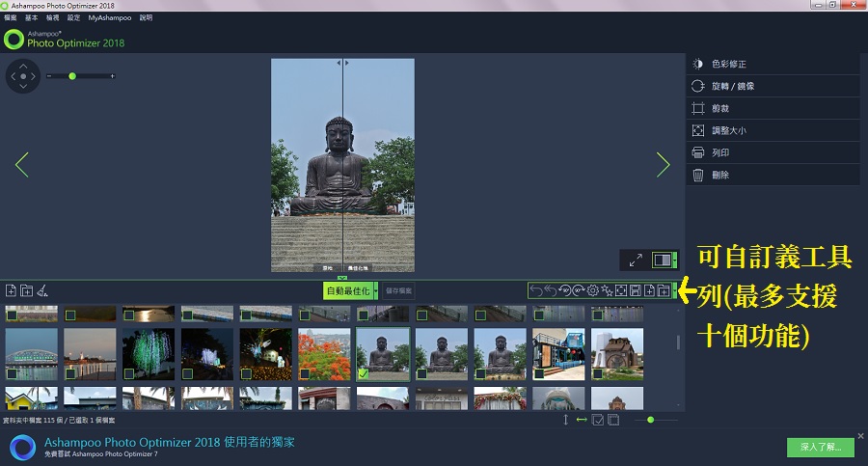The image size is (868, 466).
Task: Open the 檢視 menu
Action: coord(53,17)
